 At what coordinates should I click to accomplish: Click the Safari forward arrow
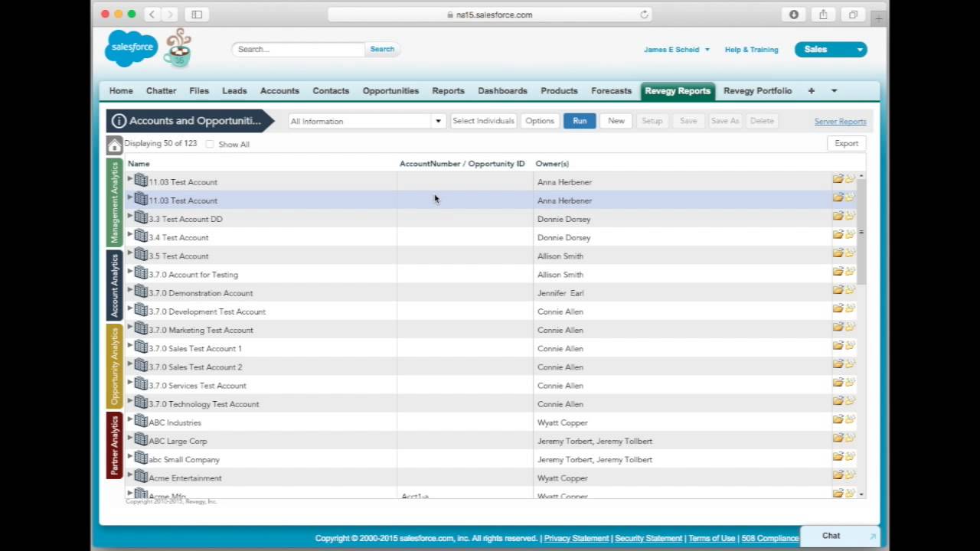170,15
